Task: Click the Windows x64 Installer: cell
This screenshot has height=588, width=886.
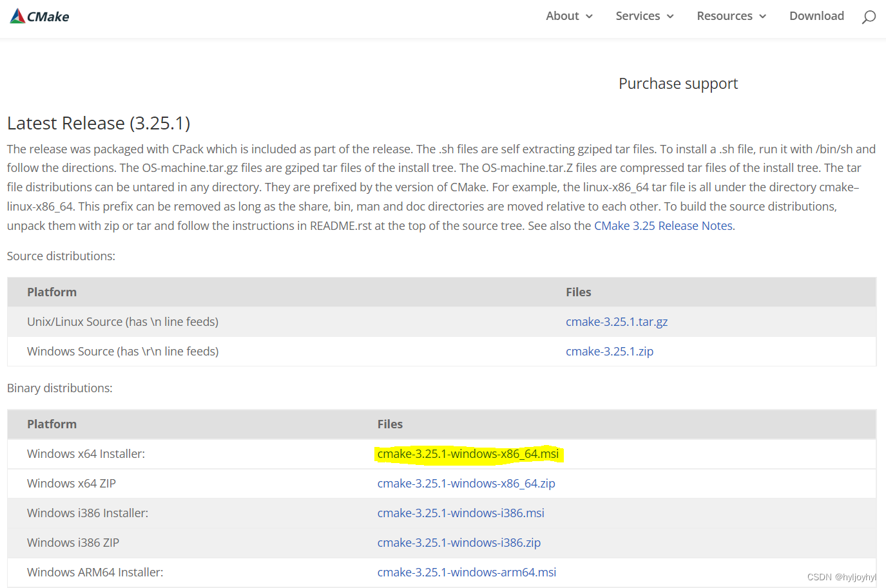Action: click(x=86, y=454)
